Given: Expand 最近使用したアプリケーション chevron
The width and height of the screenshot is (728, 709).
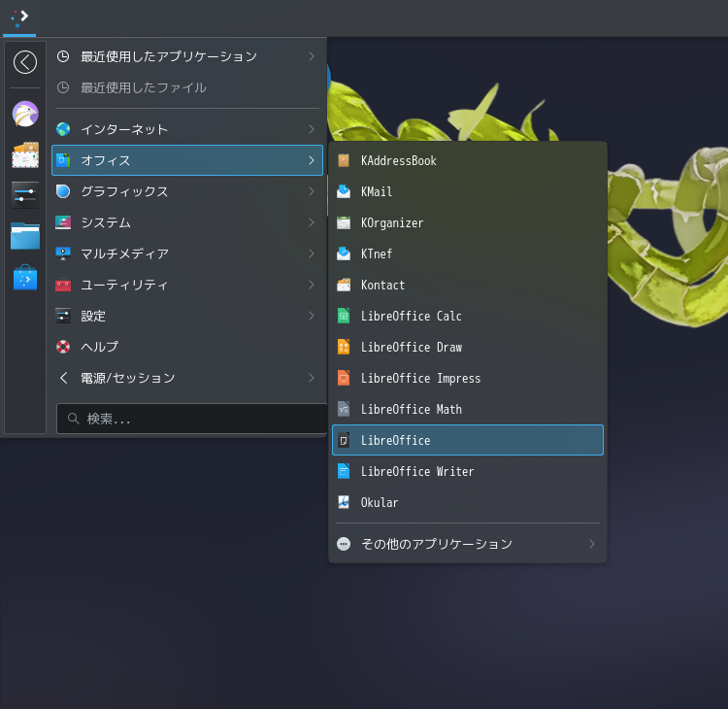Looking at the screenshot, I should 312,56.
